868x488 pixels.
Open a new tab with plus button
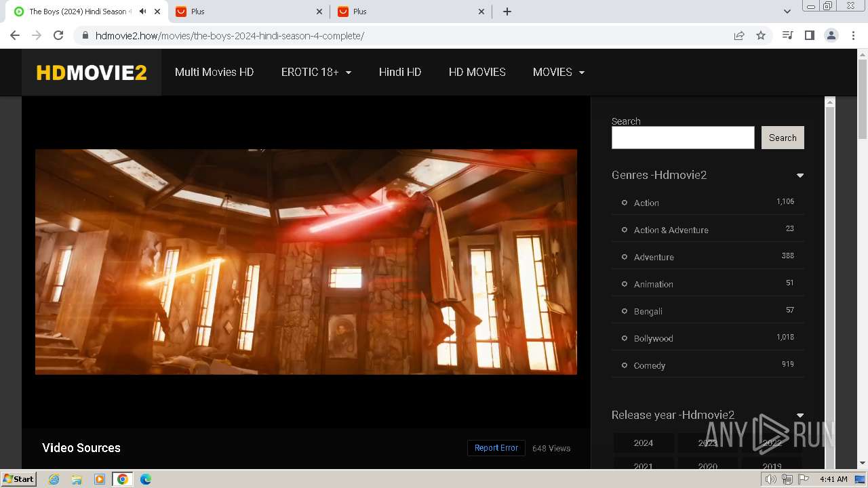tap(507, 12)
